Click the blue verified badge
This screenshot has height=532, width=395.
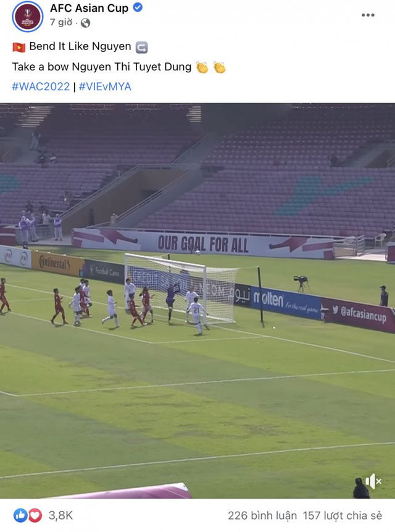pyautogui.click(x=138, y=7)
